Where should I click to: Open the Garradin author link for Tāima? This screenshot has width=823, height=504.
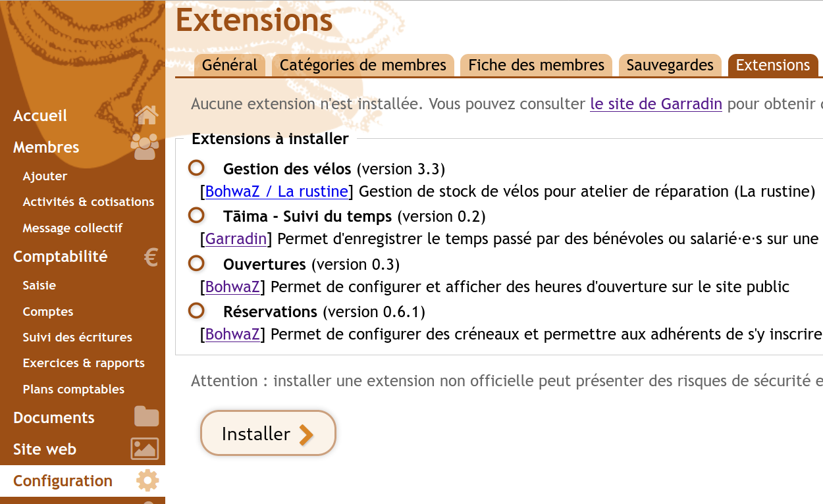tap(236, 239)
